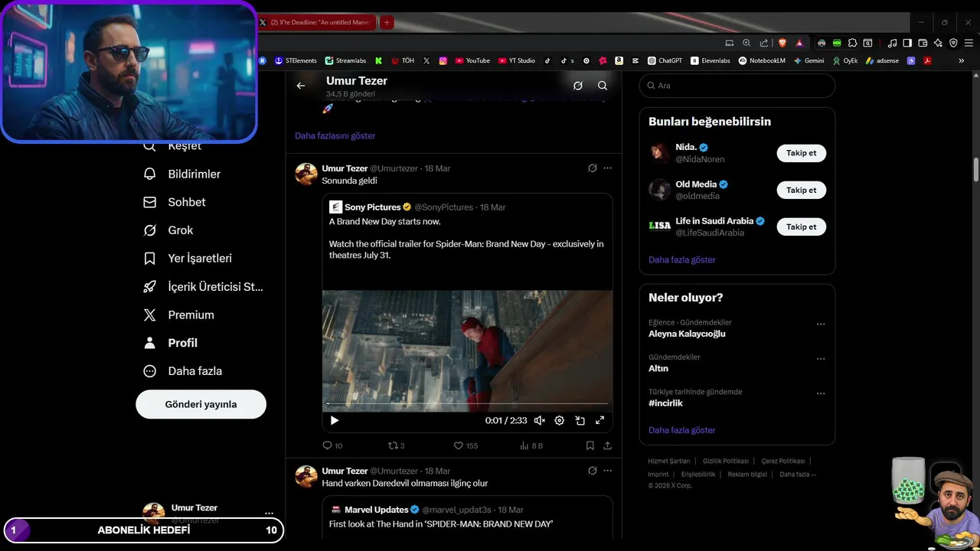Open the Brave Shields lion icon
Screen dimensions: 980x551
click(782, 43)
